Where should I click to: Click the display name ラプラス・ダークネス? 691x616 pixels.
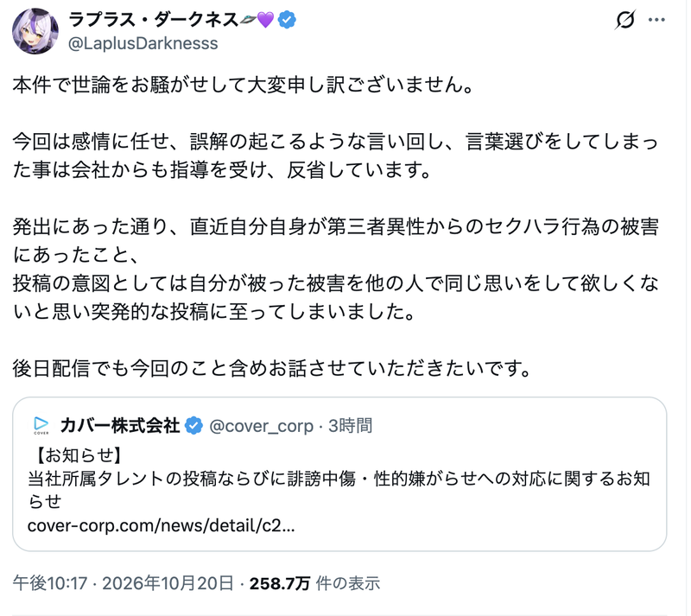tap(154, 20)
